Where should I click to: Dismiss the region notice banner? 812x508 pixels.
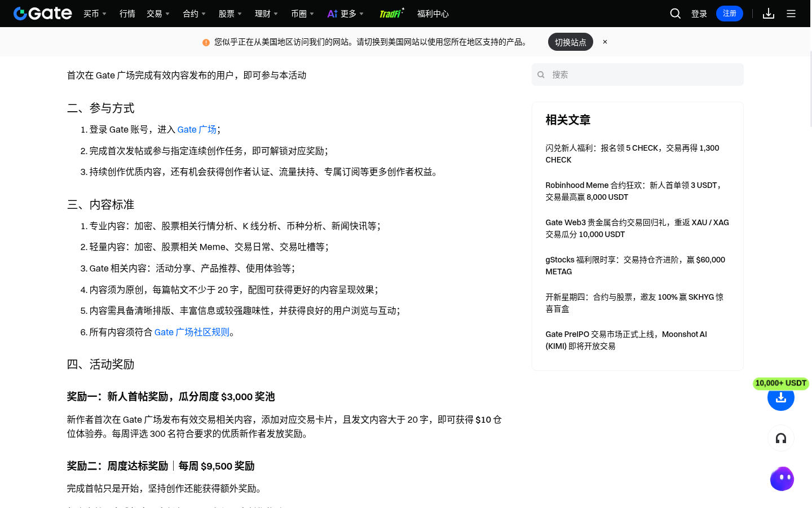tap(605, 42)
